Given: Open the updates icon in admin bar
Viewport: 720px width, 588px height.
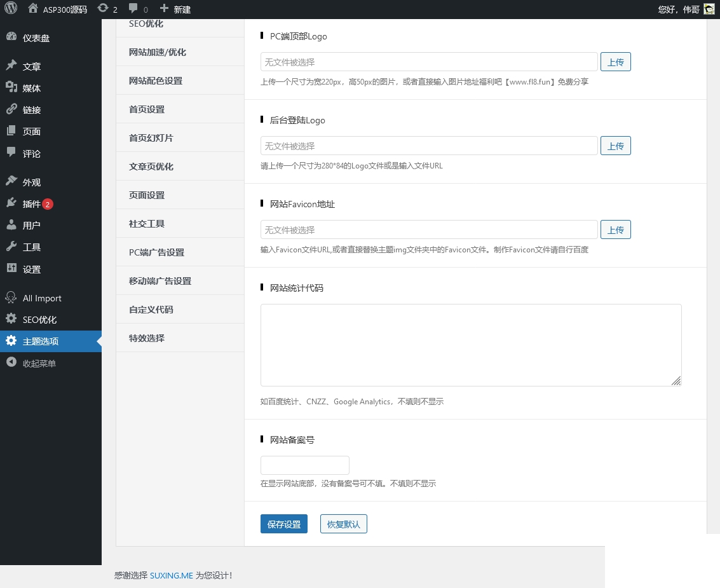Looking at the screenshot, I should click(103, 9).
